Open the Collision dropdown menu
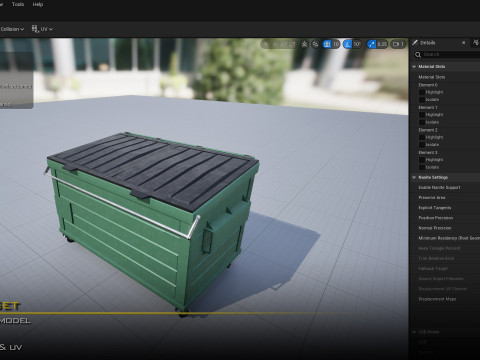 12,29
